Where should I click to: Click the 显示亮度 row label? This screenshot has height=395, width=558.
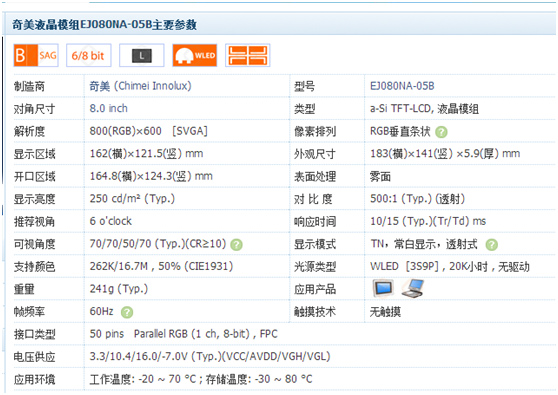[x=34, y=199]
